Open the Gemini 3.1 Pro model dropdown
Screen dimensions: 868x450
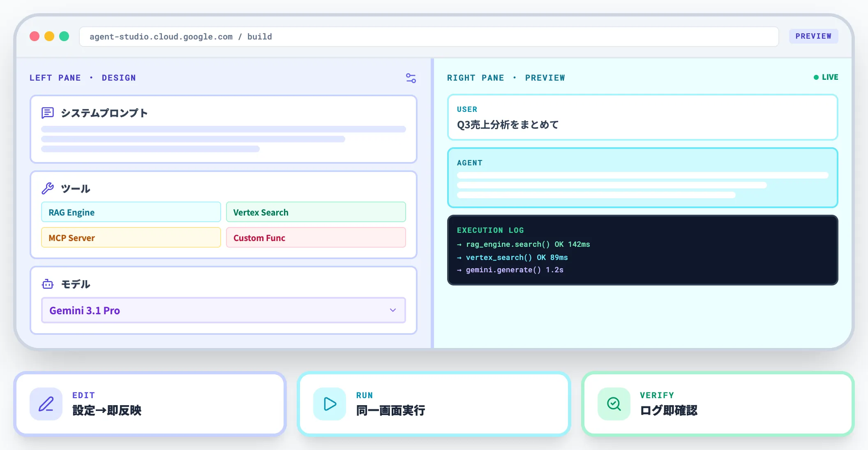tap(223, 310)
